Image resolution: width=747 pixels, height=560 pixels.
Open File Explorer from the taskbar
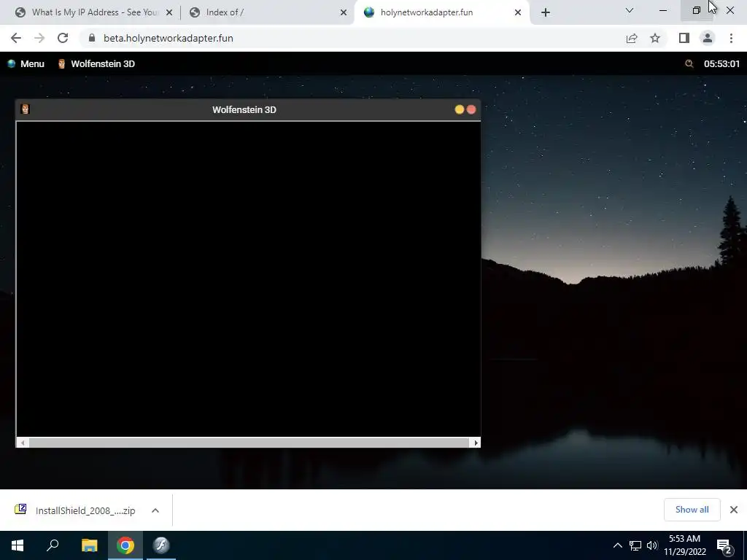click(x=89, y=545)
